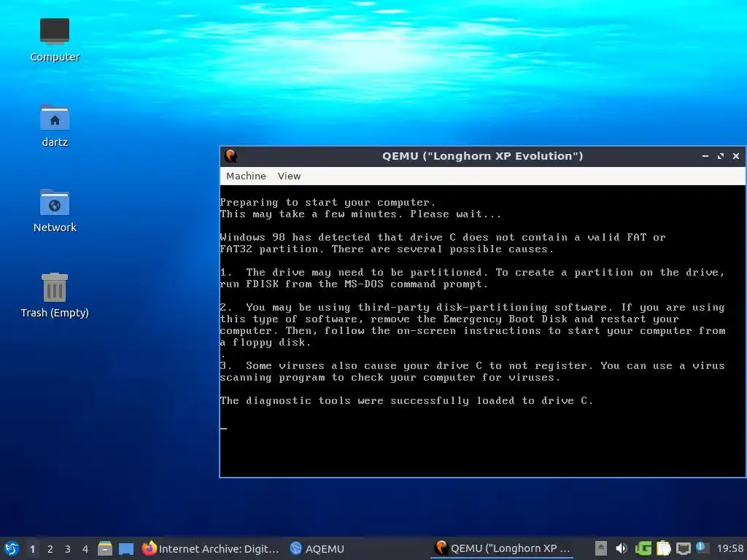Close the QEMU Longhorn XP Evolution window

[736, 156]
